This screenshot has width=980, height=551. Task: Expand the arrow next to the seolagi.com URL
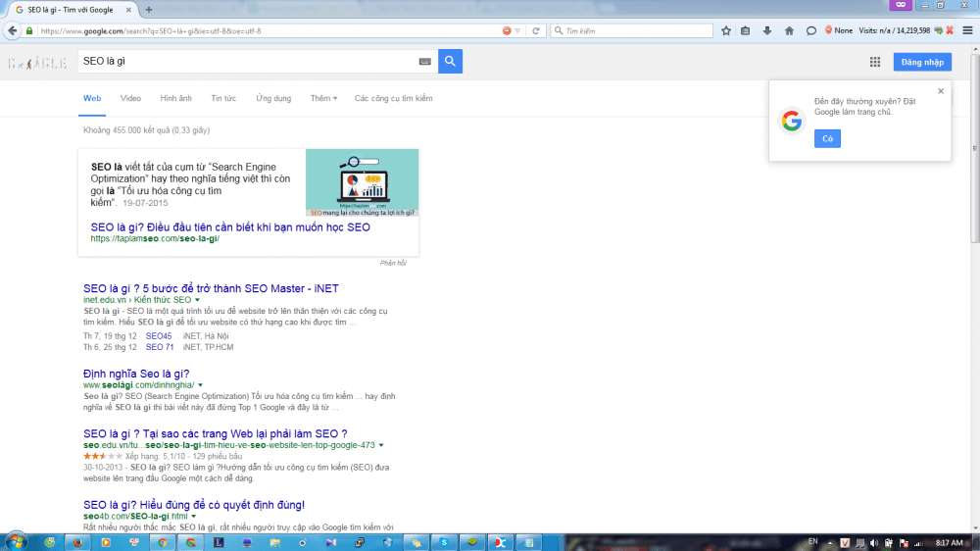pos(200,385)
